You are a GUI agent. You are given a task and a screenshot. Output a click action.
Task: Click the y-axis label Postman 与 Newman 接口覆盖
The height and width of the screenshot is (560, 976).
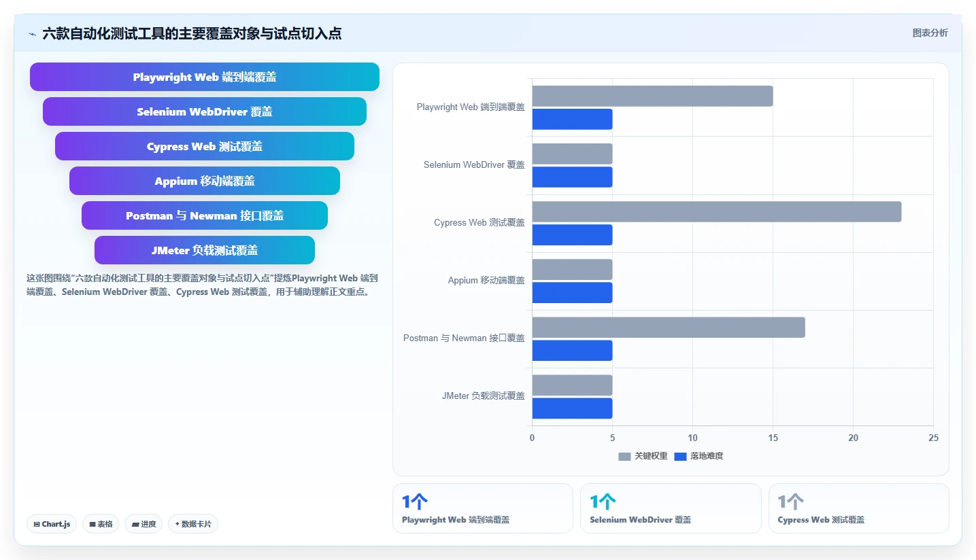tap(464, 338)
